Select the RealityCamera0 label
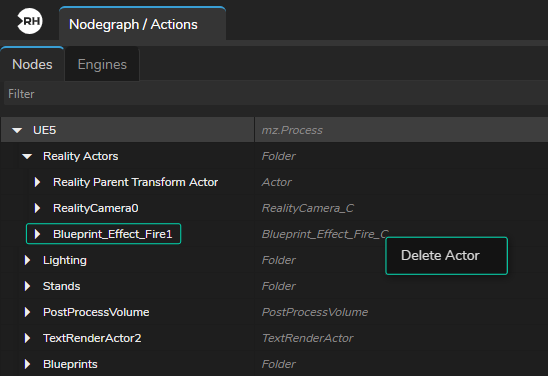The height and width of the screenshot is (376, 548). pyautogui.click(x=96, y=208)
